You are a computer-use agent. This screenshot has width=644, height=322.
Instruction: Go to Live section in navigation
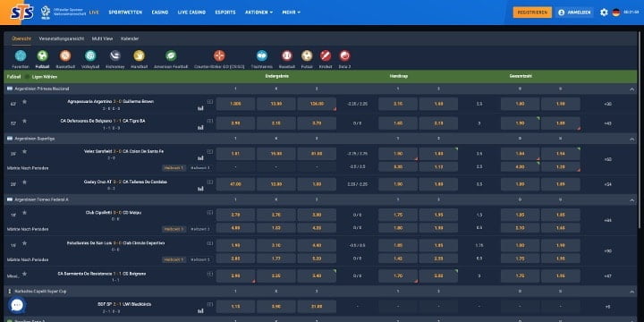[x=94, y=13]
